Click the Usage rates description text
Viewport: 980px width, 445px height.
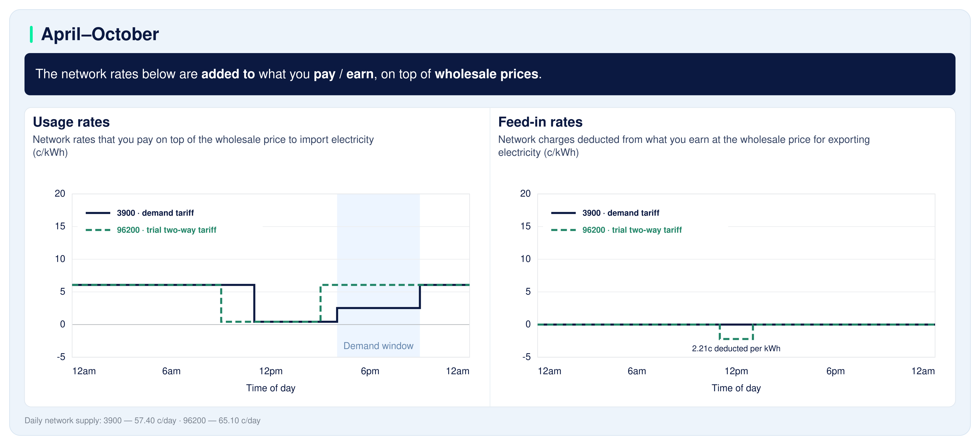tap(203, 146)
